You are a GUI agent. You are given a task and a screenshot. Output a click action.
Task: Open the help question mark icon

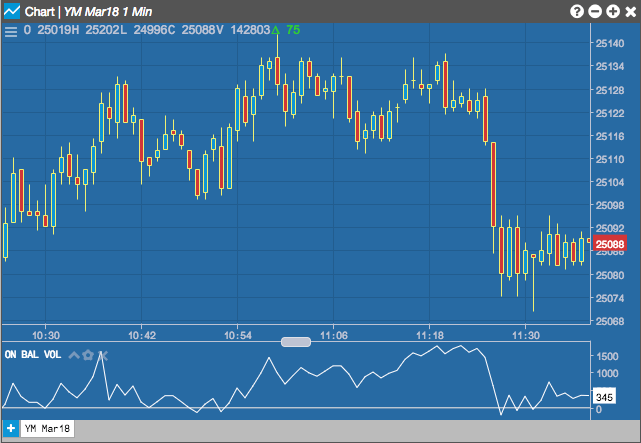point(577,11)
